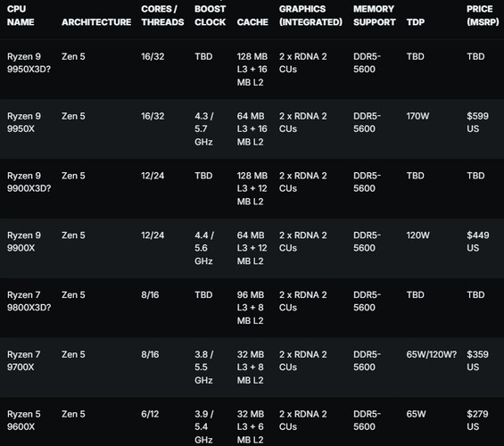Viewport: 504px width, 446px height.
Task: Select the TDP column header
Action: tap(416, 22)
